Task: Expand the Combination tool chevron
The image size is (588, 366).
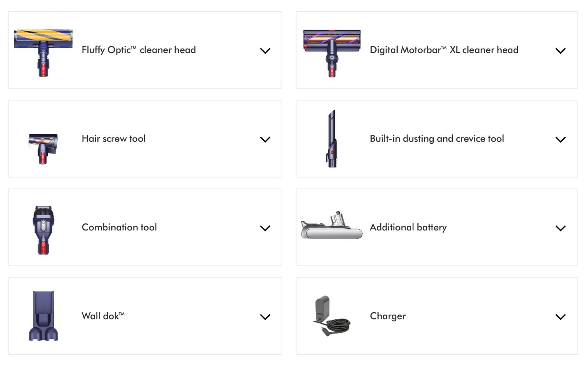Action: (265, 228)
